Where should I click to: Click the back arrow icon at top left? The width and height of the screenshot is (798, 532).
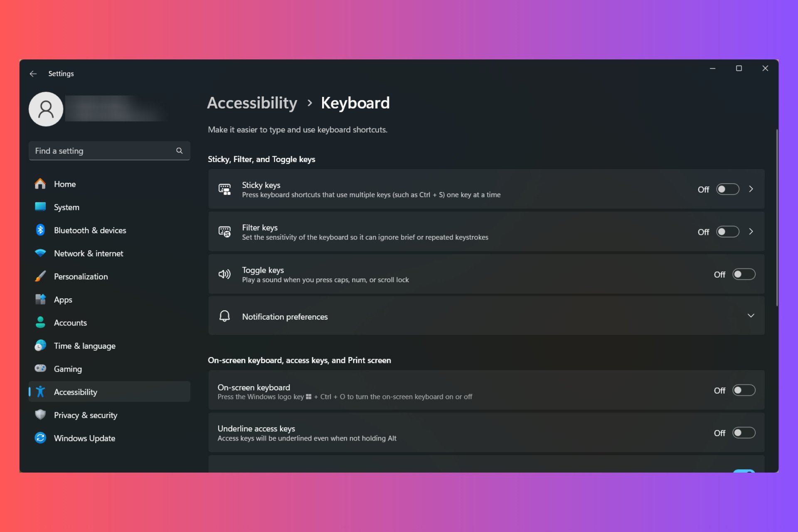[x=34, y=73]
